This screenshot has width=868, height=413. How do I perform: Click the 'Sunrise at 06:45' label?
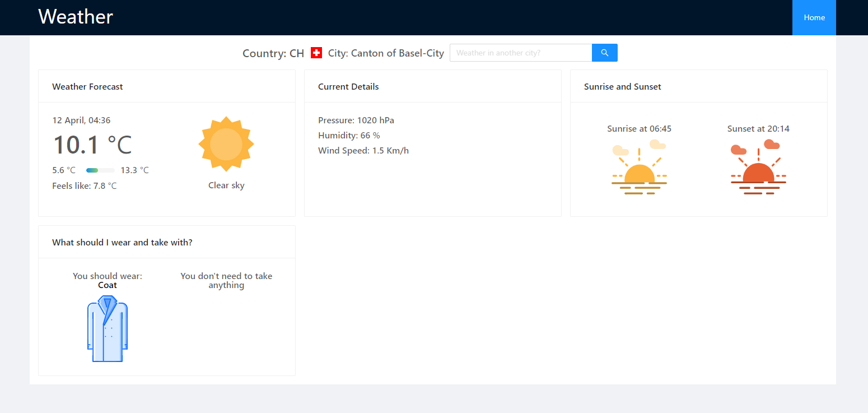click(x=640, y=128)
